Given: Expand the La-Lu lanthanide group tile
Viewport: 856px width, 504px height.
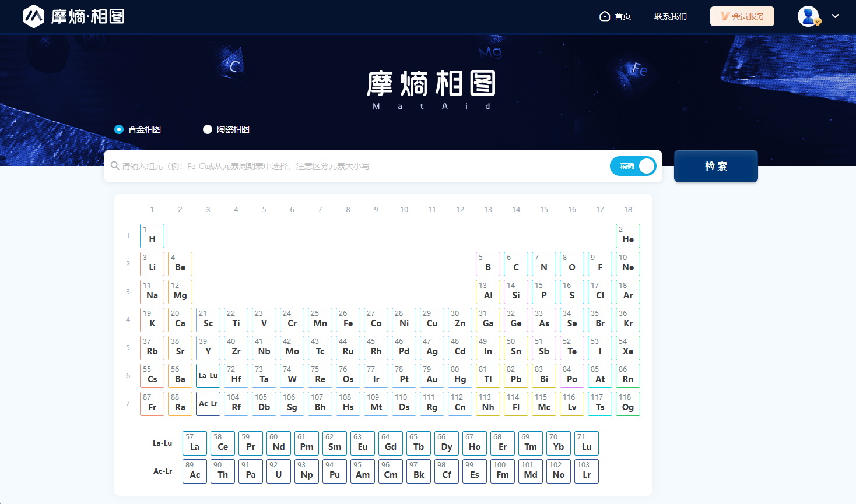Looking at the screenshot, I should [x=208, y=376].
